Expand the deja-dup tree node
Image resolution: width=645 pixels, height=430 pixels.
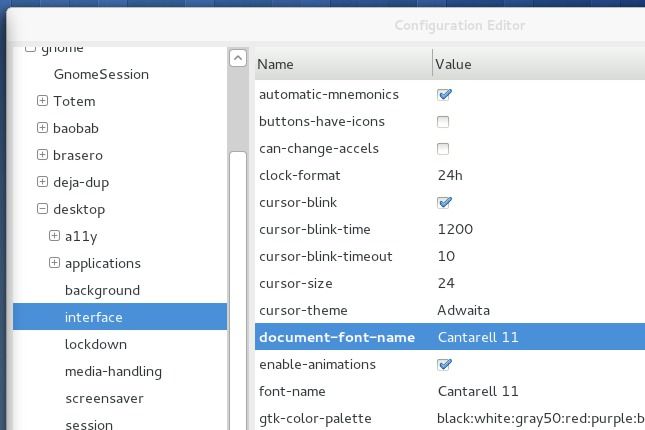42,182
